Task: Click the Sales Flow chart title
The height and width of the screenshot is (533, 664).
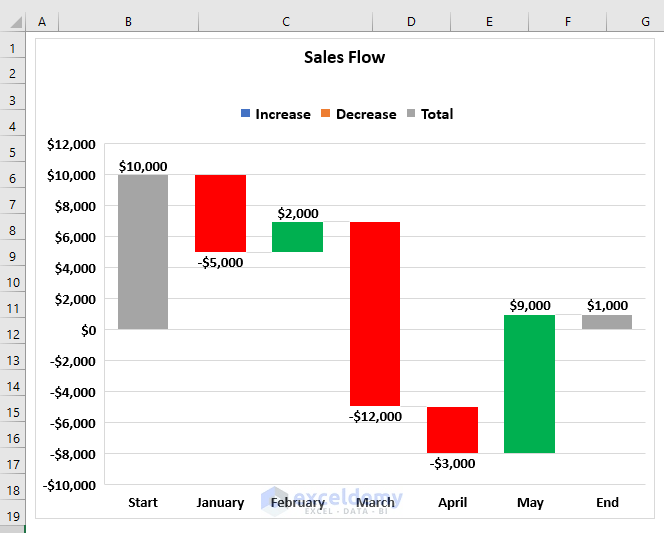Action: coord(344,57)
